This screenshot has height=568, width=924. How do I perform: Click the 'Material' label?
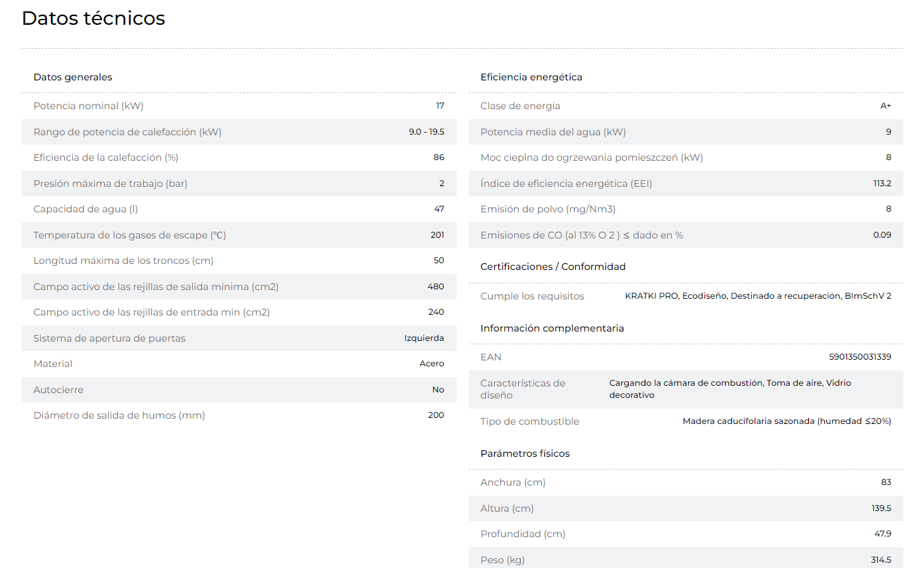pos(53,364)
